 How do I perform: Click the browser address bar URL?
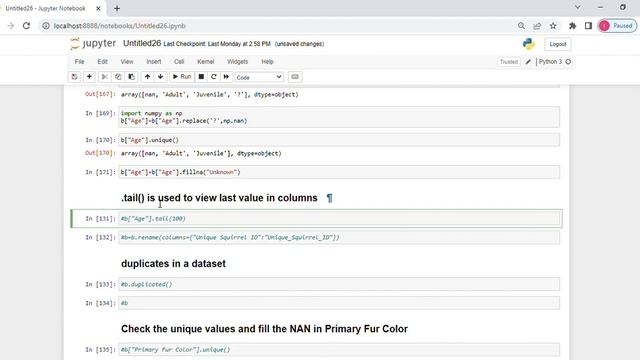coord(120,26)
